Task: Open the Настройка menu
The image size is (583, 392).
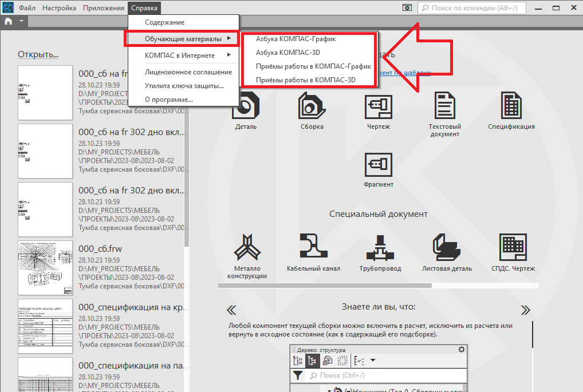Action: 59,8
